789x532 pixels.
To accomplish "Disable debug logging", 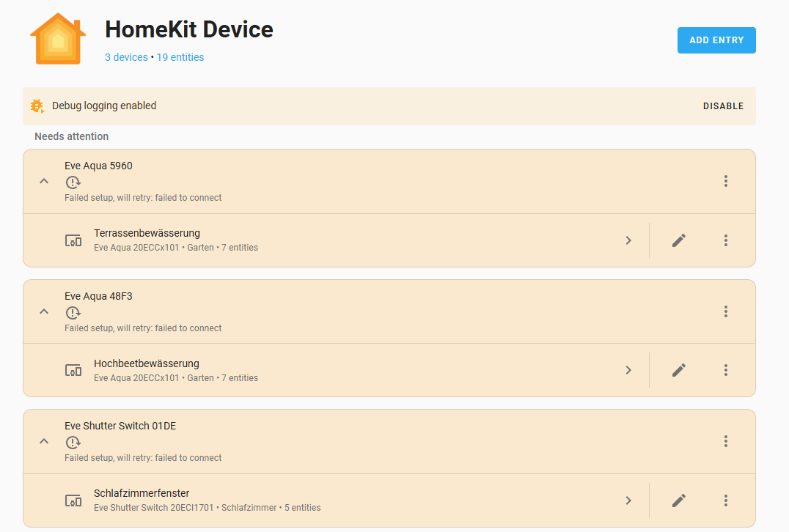I will point(723,106).
